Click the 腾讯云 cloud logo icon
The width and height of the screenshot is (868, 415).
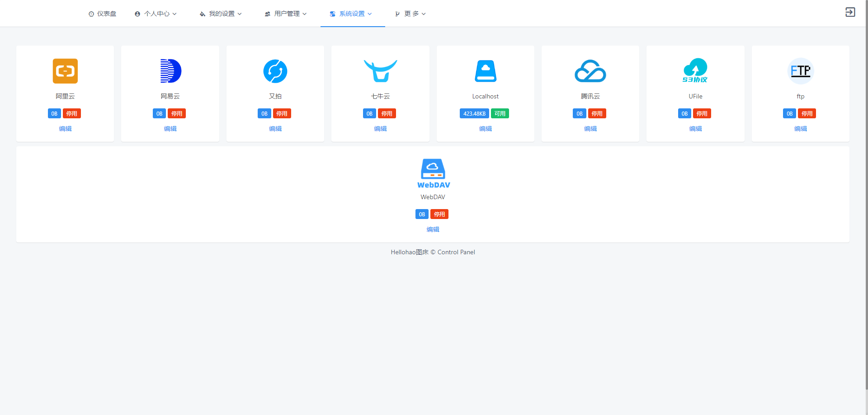590,71
